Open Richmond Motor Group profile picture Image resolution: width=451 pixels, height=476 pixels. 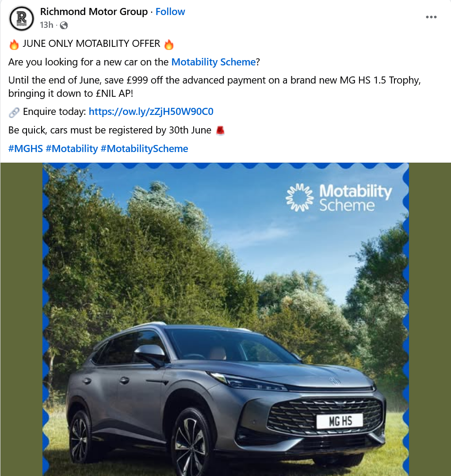pos(21,19)
